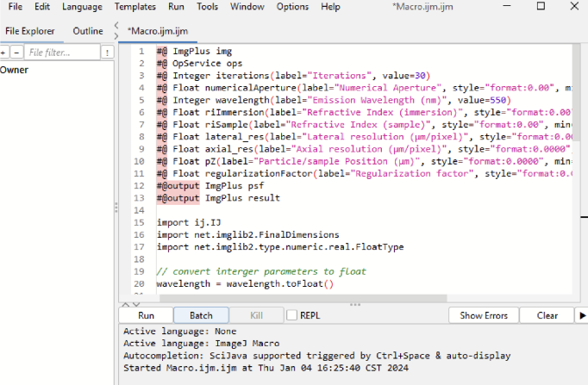Switch to the File Explorer tab
Viewport: 588px width, 385px height.
[30, 31]
